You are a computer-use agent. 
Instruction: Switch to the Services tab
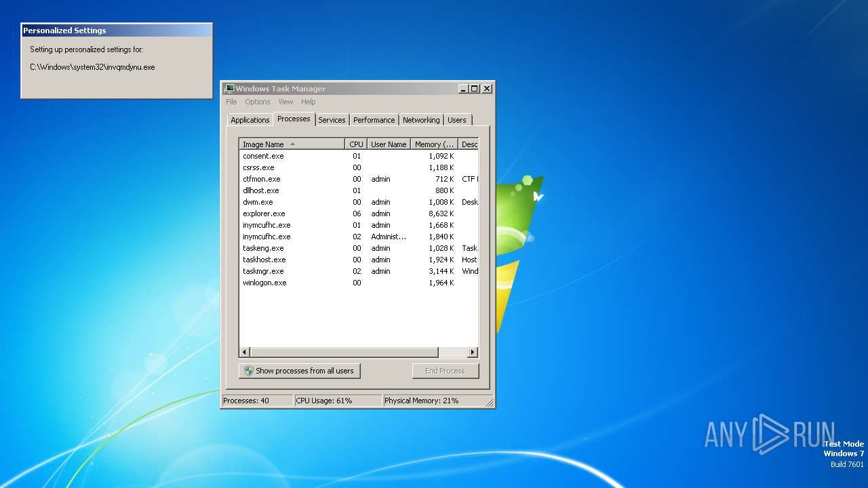332,120
